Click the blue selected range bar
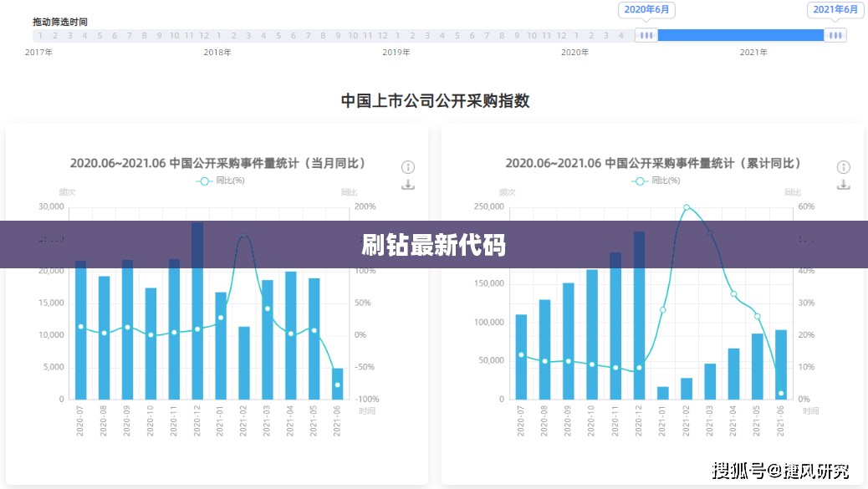The image size is (868, 489). point(741,35)
